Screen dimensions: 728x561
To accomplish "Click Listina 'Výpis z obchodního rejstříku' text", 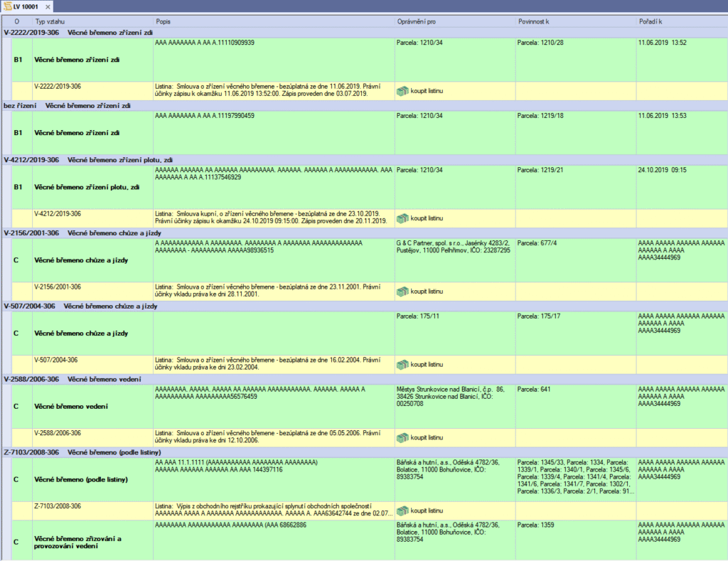I will pos(274,510).
